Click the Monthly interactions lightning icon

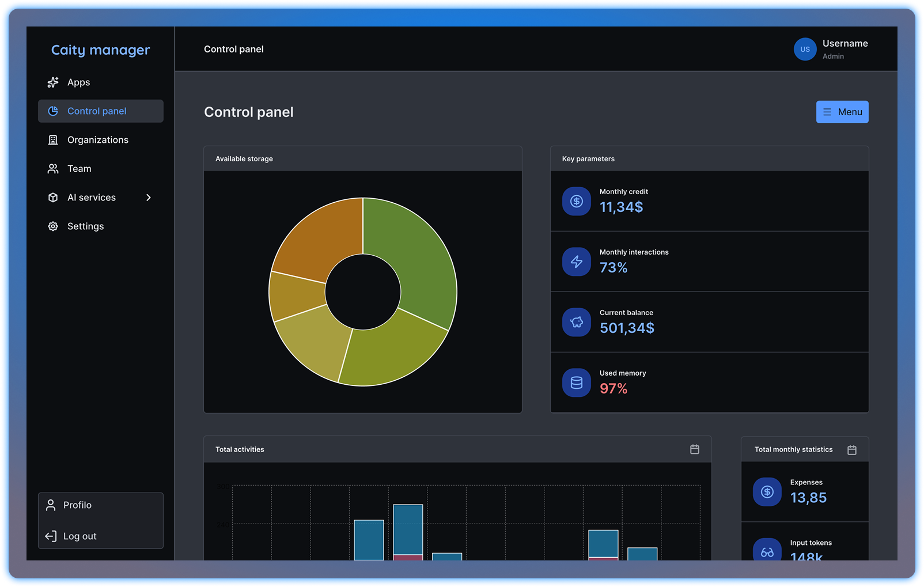[577, 262]
